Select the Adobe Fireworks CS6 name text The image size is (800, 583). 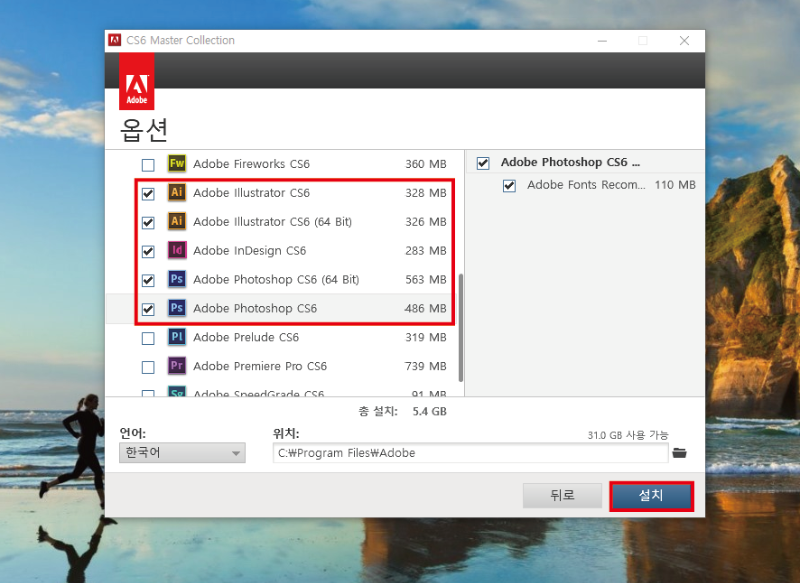tap(251, 164)
